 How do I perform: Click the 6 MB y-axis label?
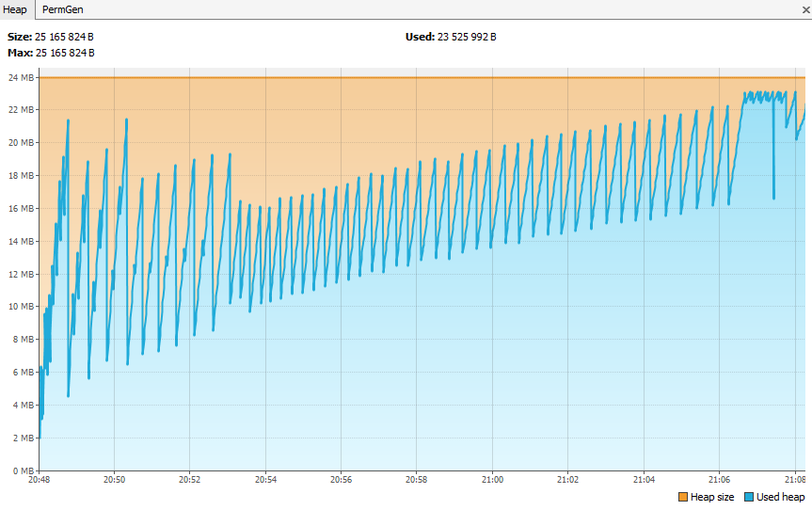[23, 373]
